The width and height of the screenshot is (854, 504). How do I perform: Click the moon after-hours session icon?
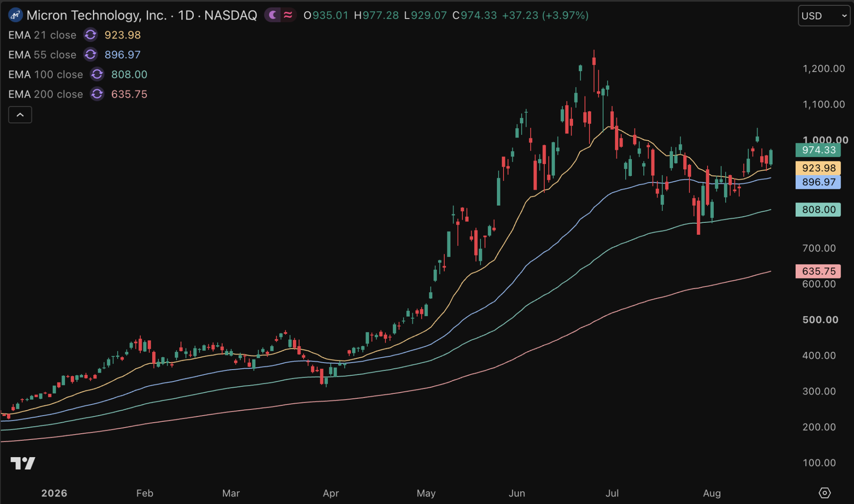click(x=273, y=15)
